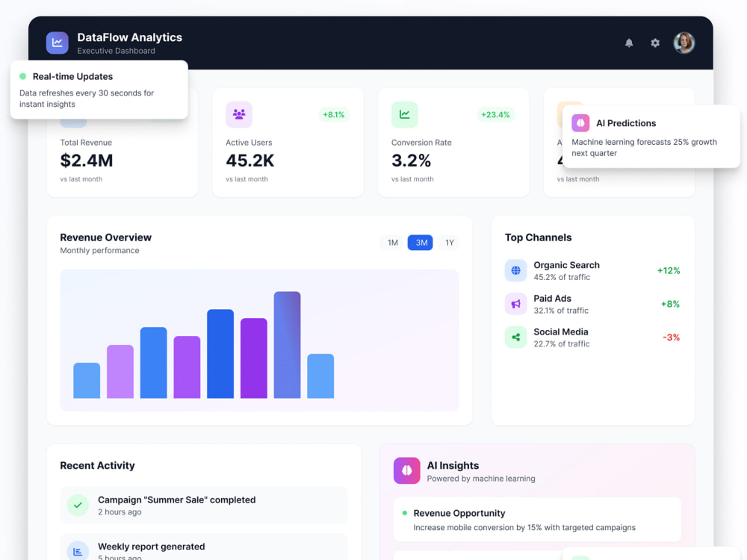Viewport: 747px width, 560px height.
Task: Click the $2.4M Total Revenue value
Action: (x=86, y=161)
